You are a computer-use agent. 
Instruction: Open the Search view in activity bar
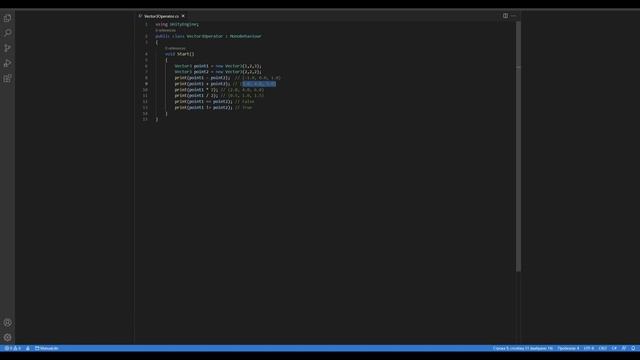7,33
